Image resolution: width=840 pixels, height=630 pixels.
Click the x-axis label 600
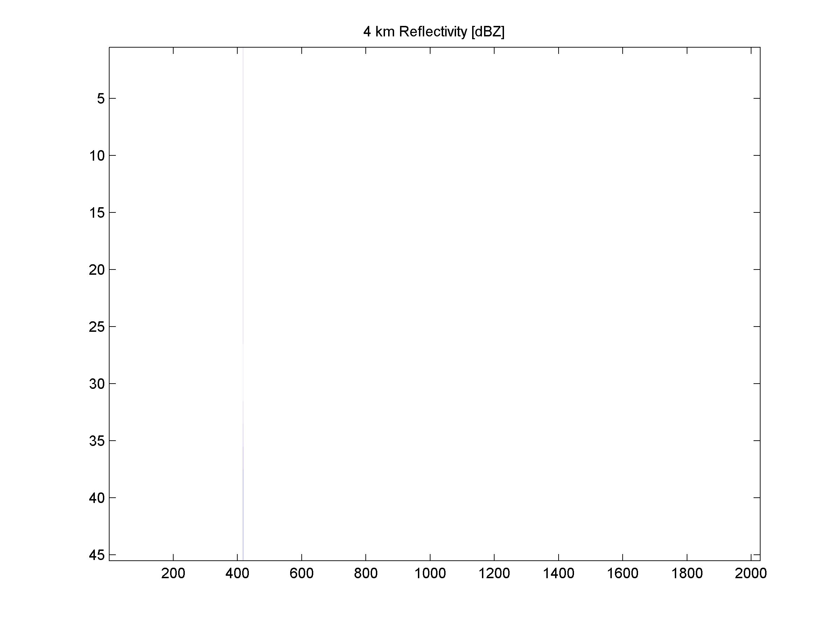(301, 573)
